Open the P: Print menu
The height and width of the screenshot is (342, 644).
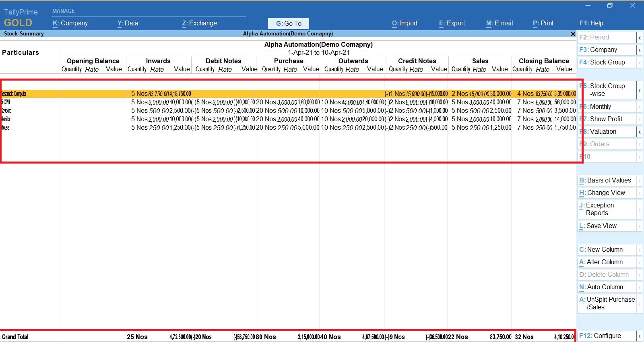(543, 23)
